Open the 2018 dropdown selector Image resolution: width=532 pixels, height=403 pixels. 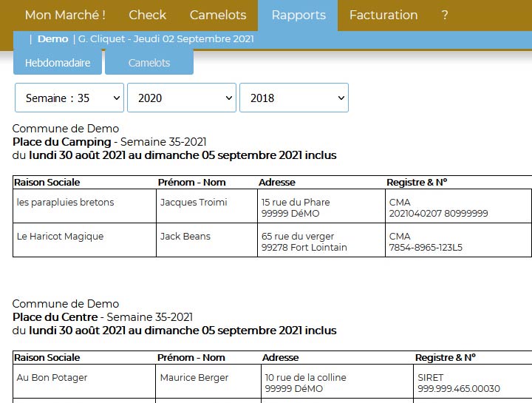coord(294,98)
